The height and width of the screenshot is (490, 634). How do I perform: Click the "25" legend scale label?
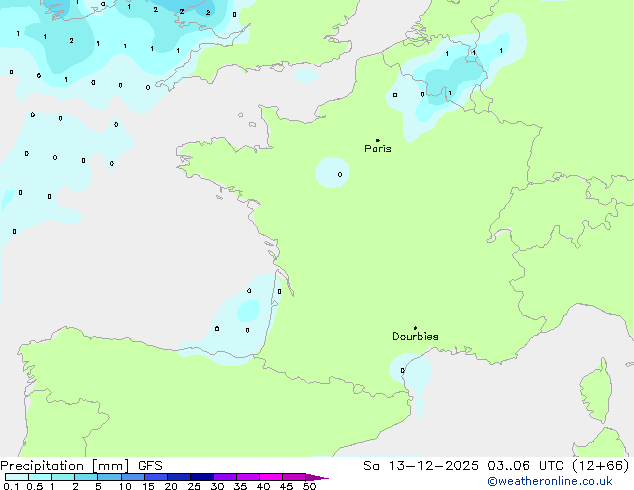click(194, 486)
